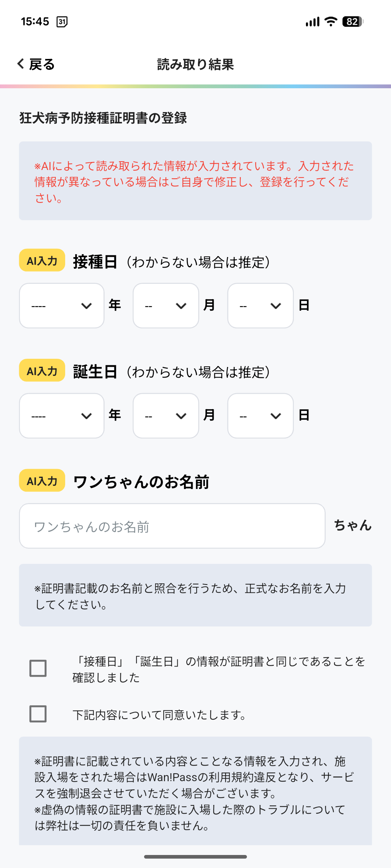The image size is (391, 868).
Task: Tap the AI入力 badge beside ワンちゃんのお名前
Action: (42, 481)
